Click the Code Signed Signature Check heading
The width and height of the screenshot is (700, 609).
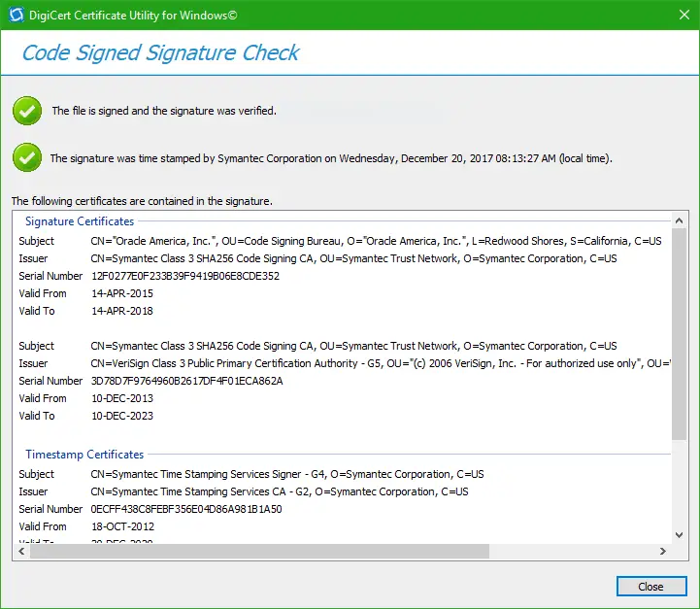[161, 52]
